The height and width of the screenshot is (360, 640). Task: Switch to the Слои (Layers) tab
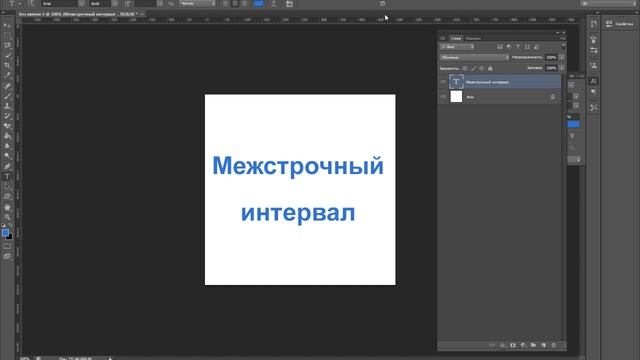pos(456,38)
